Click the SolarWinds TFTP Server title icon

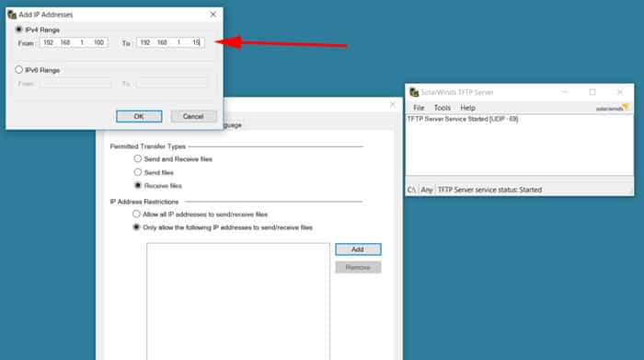click(x=414, y=92)
